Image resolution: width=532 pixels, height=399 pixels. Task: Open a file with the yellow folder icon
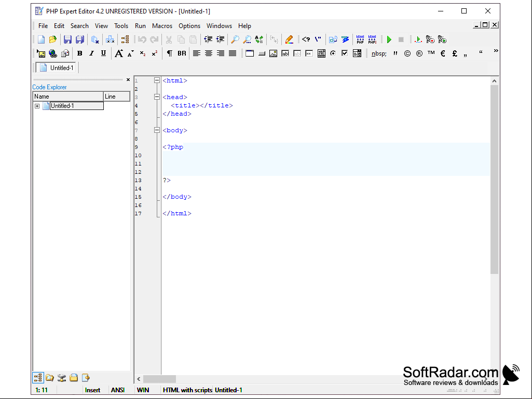coord(52,40)
